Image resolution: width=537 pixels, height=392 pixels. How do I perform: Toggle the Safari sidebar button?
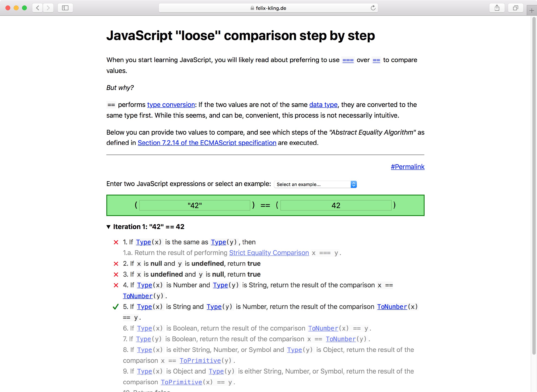[x=65, y=8]
